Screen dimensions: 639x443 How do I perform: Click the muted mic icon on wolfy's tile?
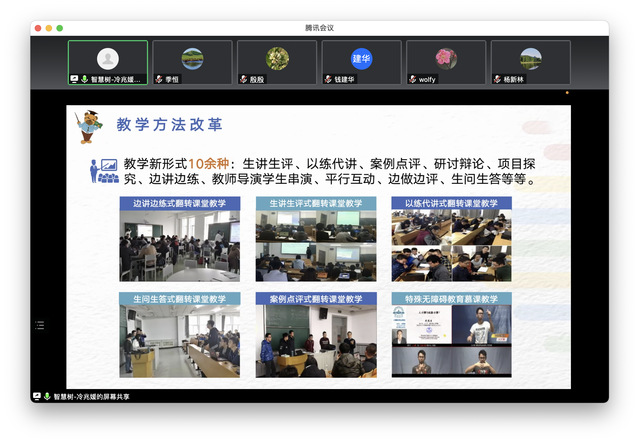pyautogui.click(x=413, y=79)
